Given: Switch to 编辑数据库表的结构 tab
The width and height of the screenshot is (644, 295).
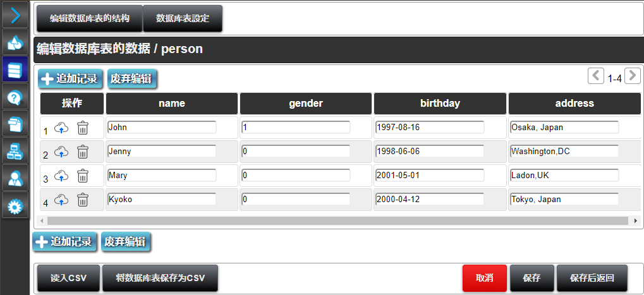Looking at the screenshot, I should [x=90, y=19].
